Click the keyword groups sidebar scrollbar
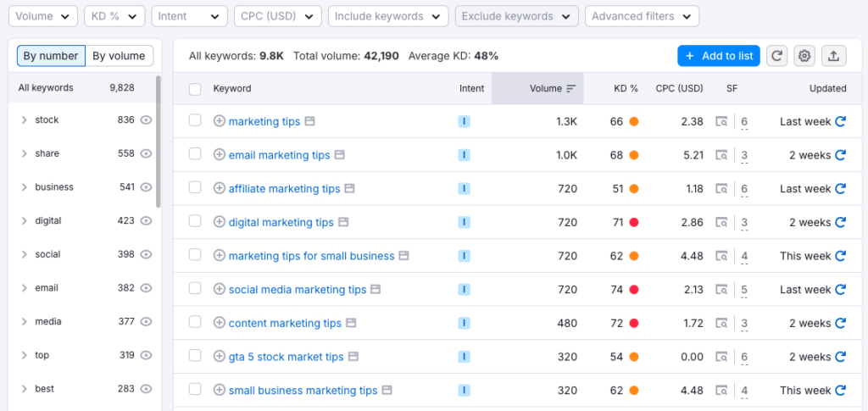The width and height of the screenshot is (868, 411). point(159,140)
